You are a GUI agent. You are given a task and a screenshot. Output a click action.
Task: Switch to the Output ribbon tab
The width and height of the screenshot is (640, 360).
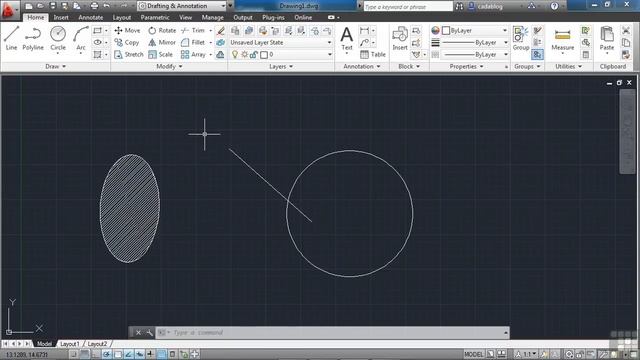pos(242,18)
